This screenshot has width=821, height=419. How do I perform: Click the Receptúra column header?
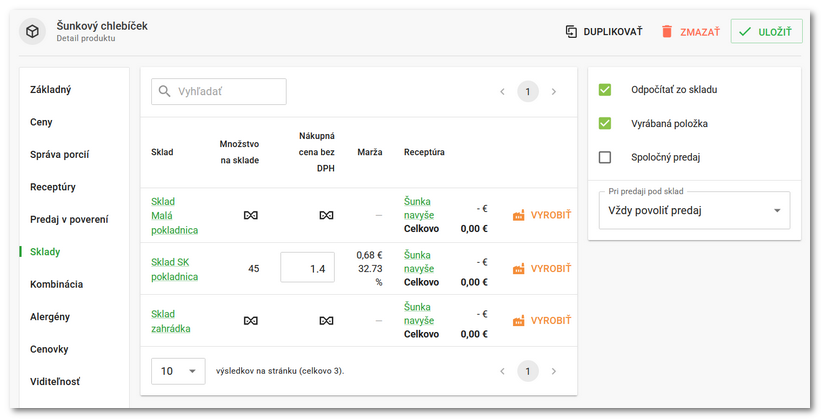(x=424, y=152)
